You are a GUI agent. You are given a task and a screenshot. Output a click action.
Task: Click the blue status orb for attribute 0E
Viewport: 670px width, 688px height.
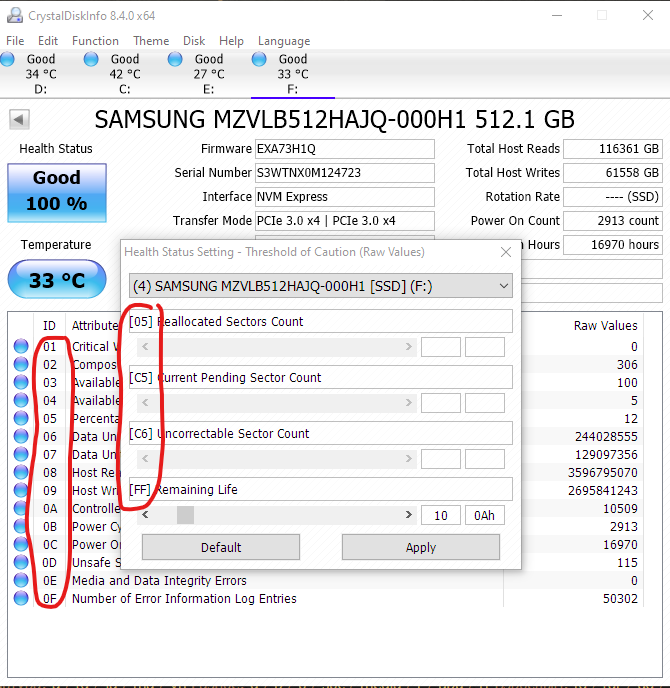coord(21,580)
